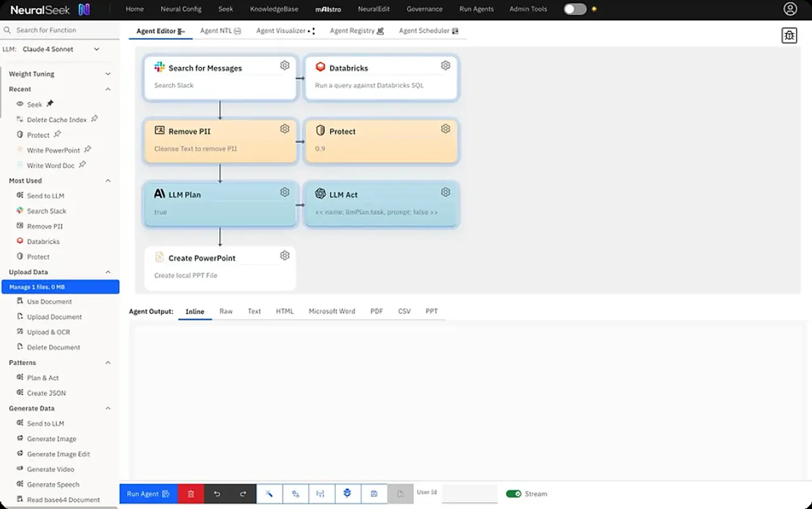Pin Delete Cache Index in Recent list

pyautogui.click(x=94, y=119)
